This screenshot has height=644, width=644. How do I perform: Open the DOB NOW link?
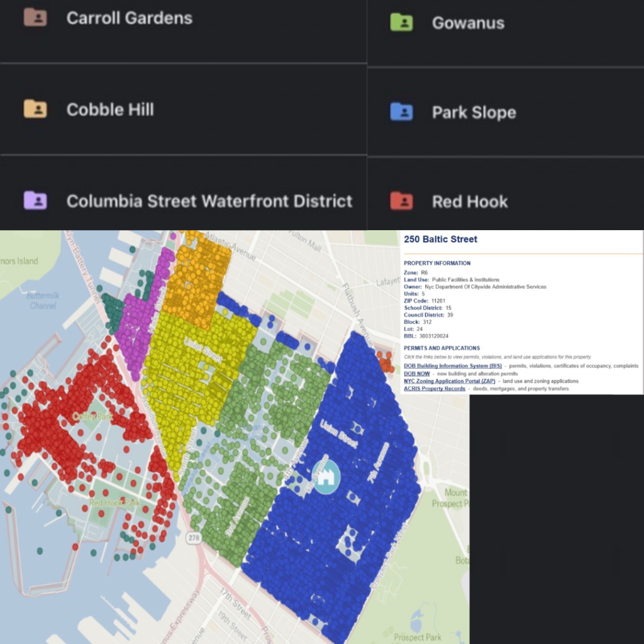click(417, 374)
